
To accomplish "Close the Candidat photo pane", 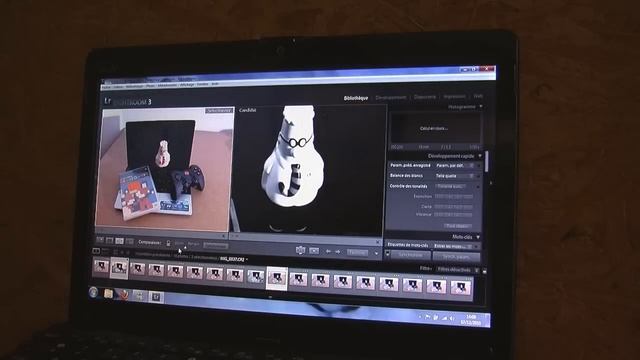I will point(378,242).
